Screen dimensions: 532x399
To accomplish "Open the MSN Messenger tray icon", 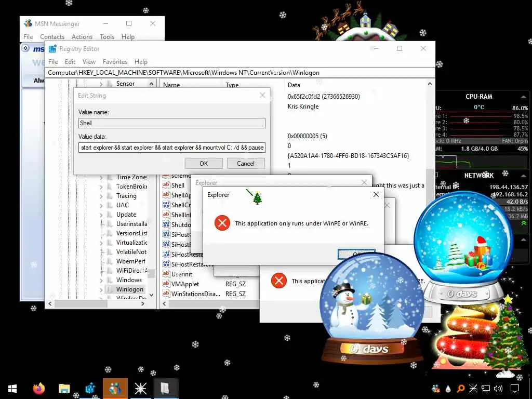I will click(x=436, y=389).
